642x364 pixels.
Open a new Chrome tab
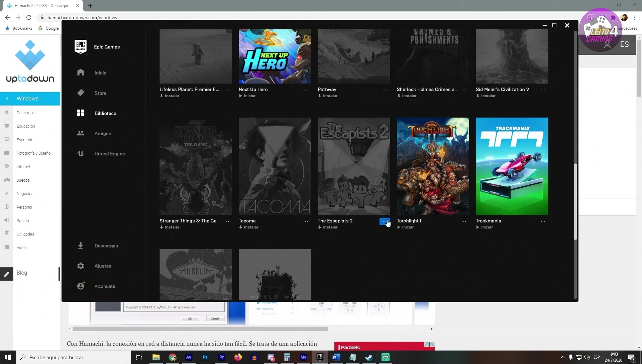tap(90, 6)
